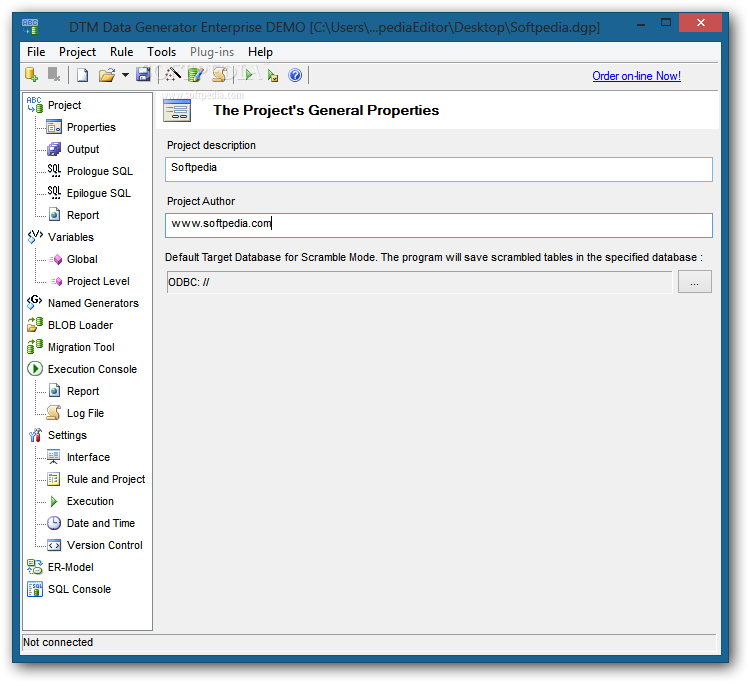This screenshot has height=683, width=749.
Task: Open the Rule menu
Action: pyautogui.click(x=121, y=52)
